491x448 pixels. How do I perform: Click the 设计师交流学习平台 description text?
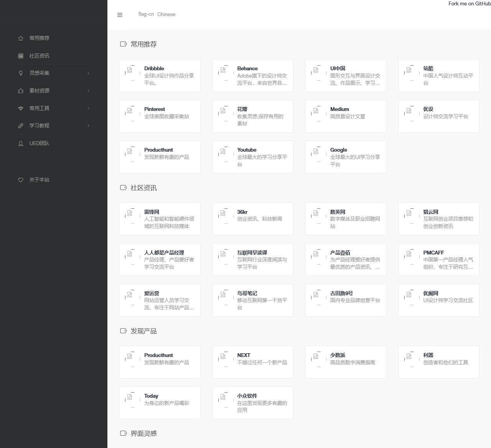pyautogui.click(x=446, y=117)
